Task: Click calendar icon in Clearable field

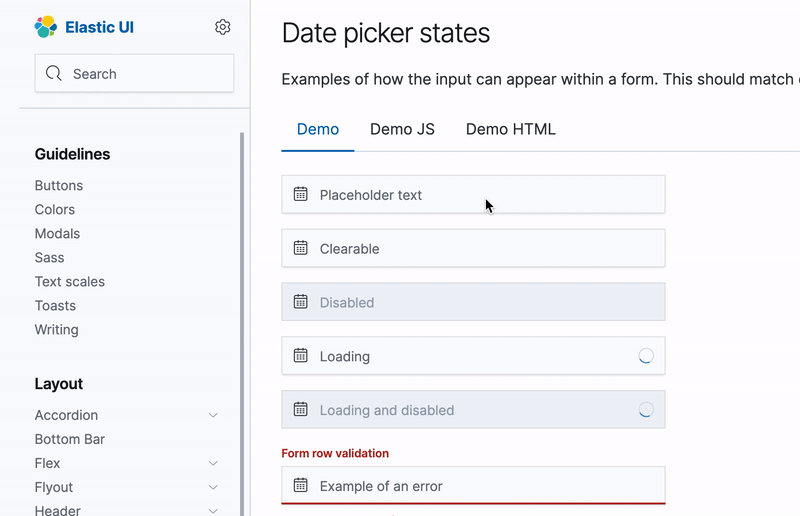Action: 300,248
